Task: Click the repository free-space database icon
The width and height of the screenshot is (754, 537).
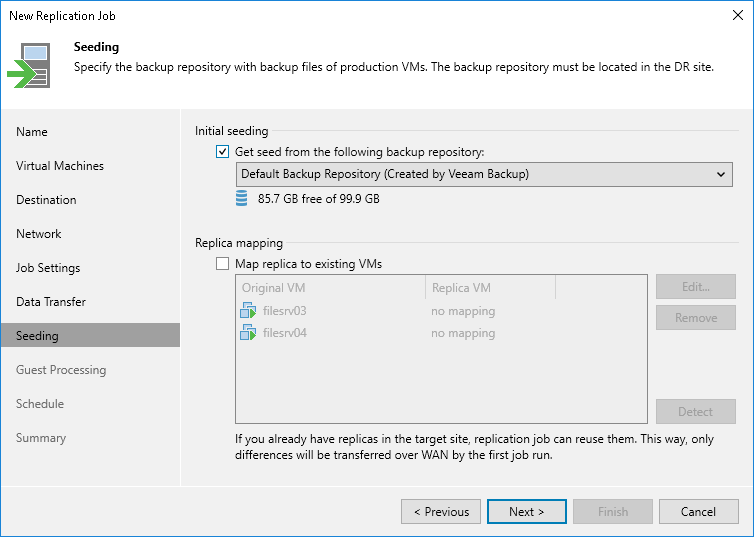Action: tap(241, 198)
